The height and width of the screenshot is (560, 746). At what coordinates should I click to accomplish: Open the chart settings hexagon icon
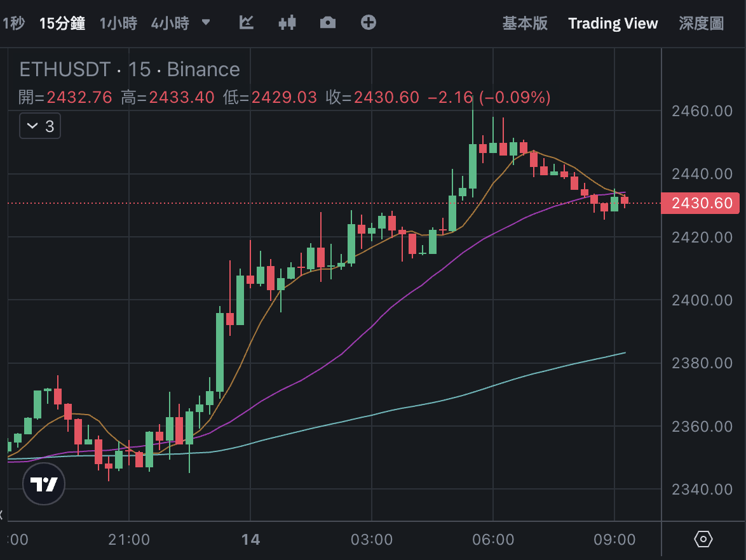(x=703, y=540)
